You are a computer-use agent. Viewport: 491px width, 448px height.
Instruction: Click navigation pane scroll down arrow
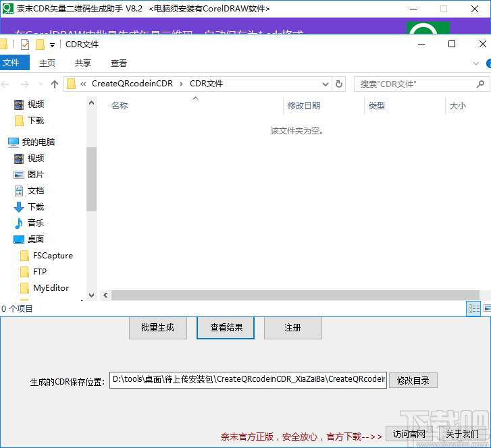(x=91, y=295)
